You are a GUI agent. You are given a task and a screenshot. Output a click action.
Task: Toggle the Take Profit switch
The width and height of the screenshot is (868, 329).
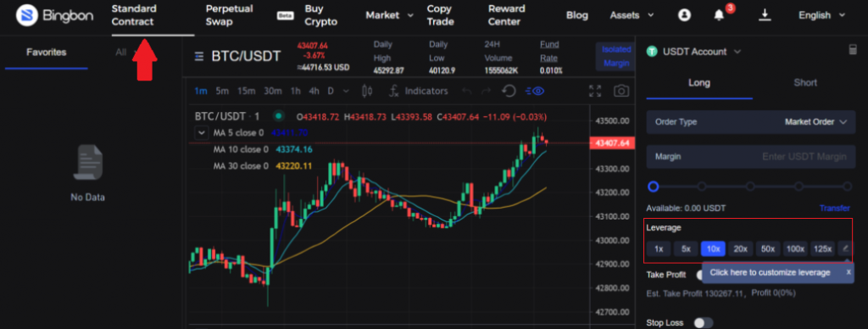[698, 275]
